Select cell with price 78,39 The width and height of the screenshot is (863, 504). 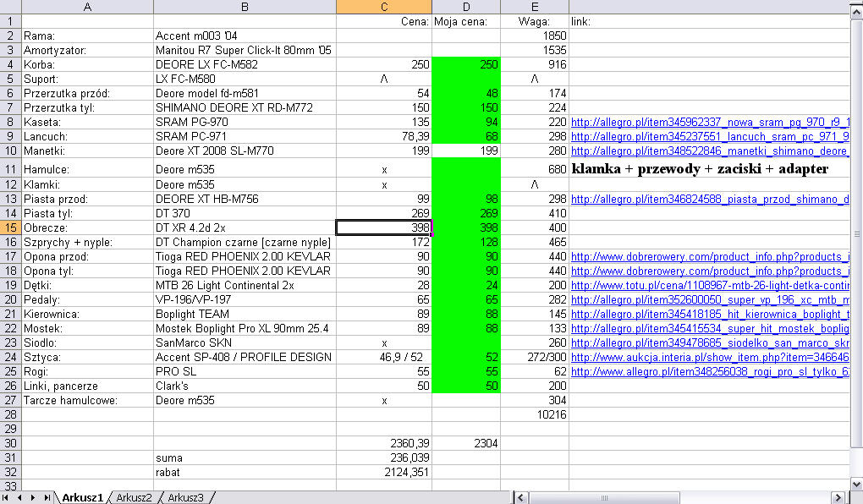click(x=384, y=136)
